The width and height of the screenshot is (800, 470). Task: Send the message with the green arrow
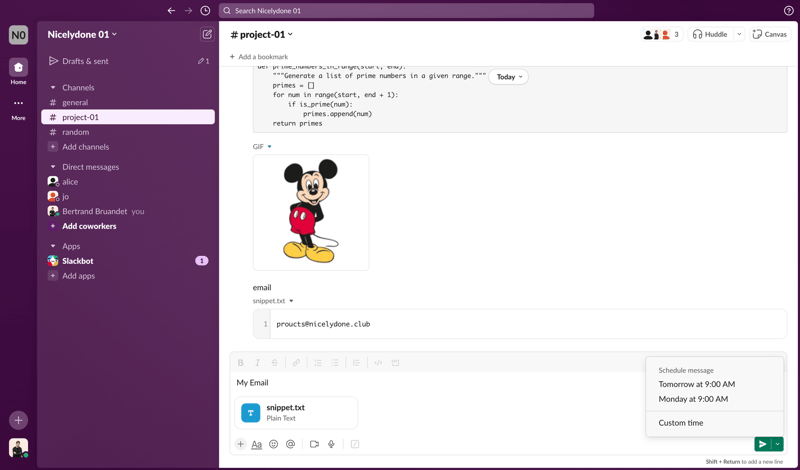point(762,444)
